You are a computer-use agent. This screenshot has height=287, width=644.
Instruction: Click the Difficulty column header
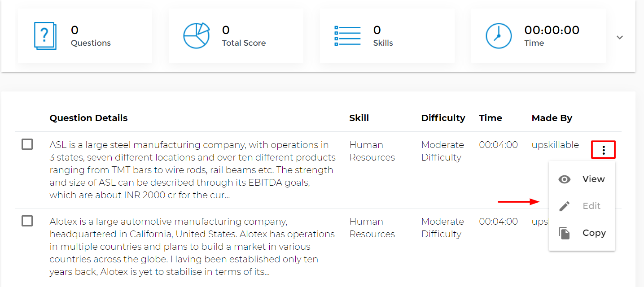pyautogui.click(x=443, y=118)
